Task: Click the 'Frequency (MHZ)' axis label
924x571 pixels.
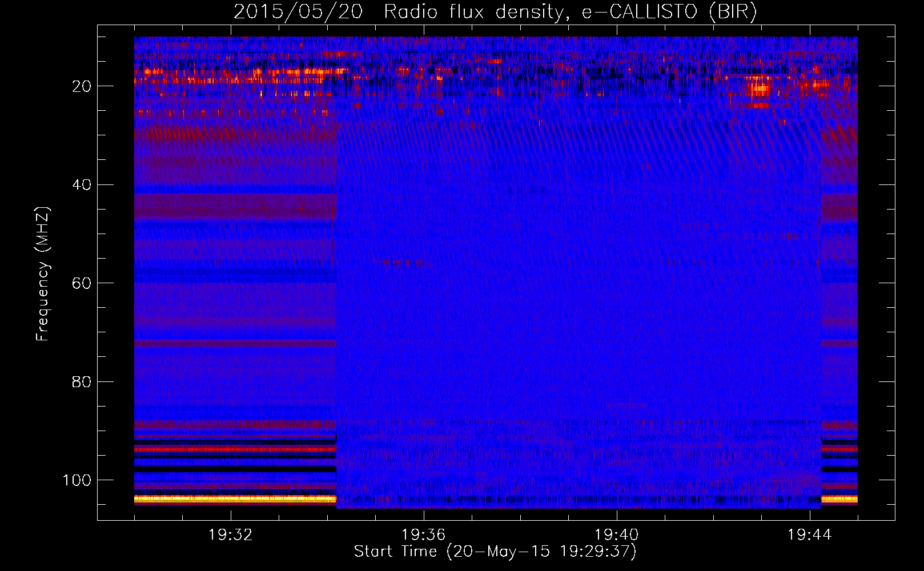Action: click(x=43, y=274)
